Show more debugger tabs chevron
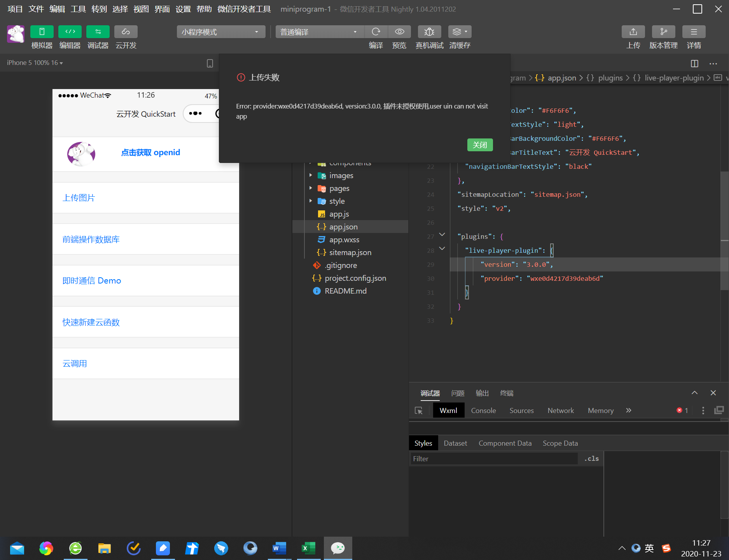 pos(629,410)
